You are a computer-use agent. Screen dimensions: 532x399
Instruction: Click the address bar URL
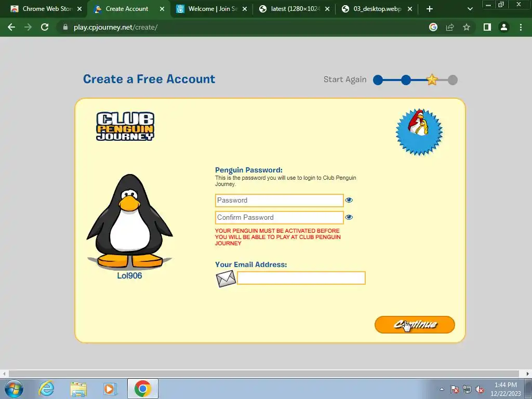pyautogui.click(x=115, y=27)
